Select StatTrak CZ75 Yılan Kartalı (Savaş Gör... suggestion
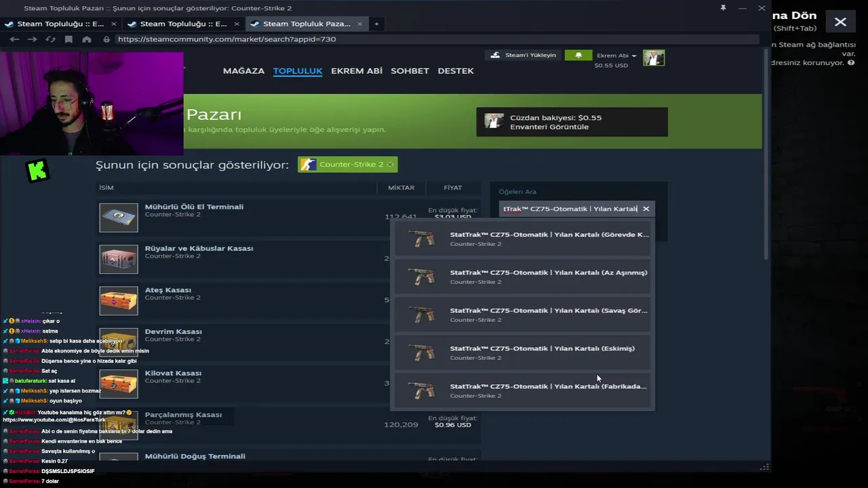Viewport: 868px width, 488px height. 522,314
